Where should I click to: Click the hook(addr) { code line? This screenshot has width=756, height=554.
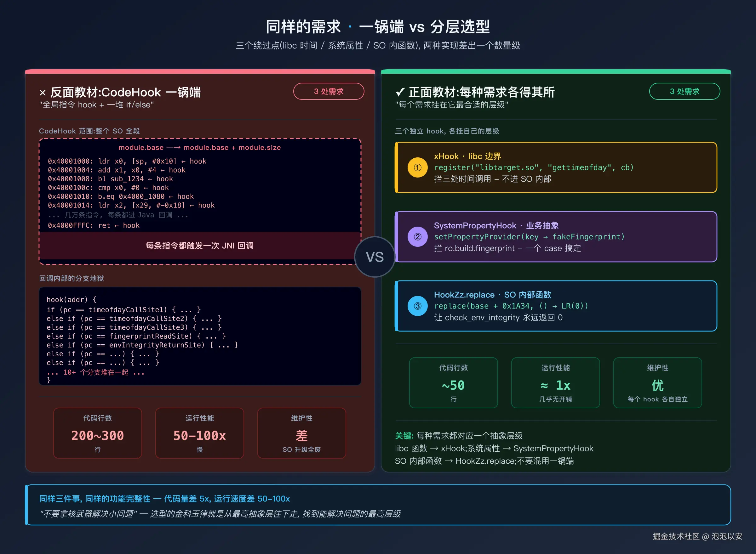pyautogui.click(x=72, y=299)
